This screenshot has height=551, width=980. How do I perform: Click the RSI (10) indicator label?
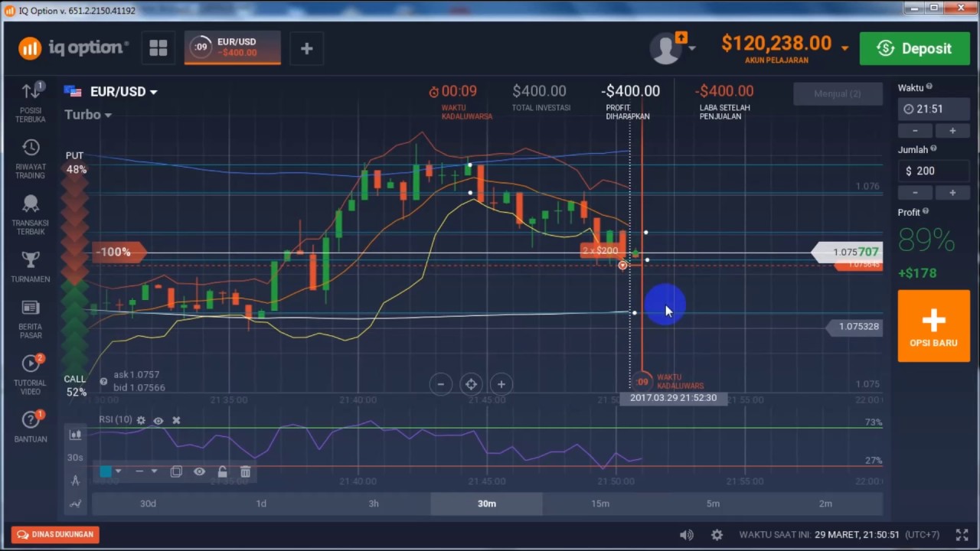(x=115, y=419)
